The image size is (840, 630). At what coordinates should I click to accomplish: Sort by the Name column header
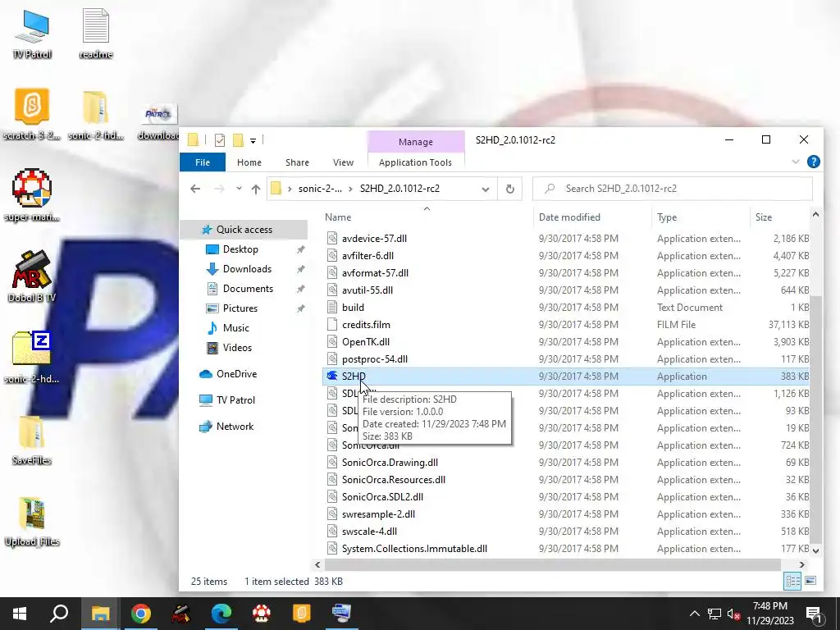coord(338,217)
